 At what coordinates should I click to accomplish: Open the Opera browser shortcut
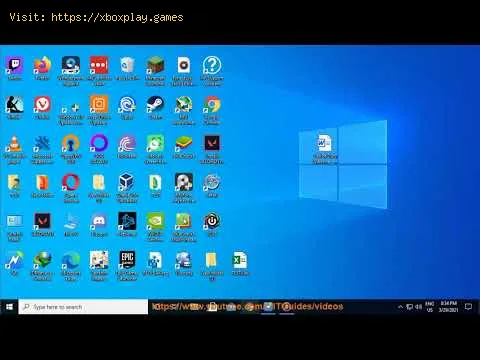click(x=71, y=183)
